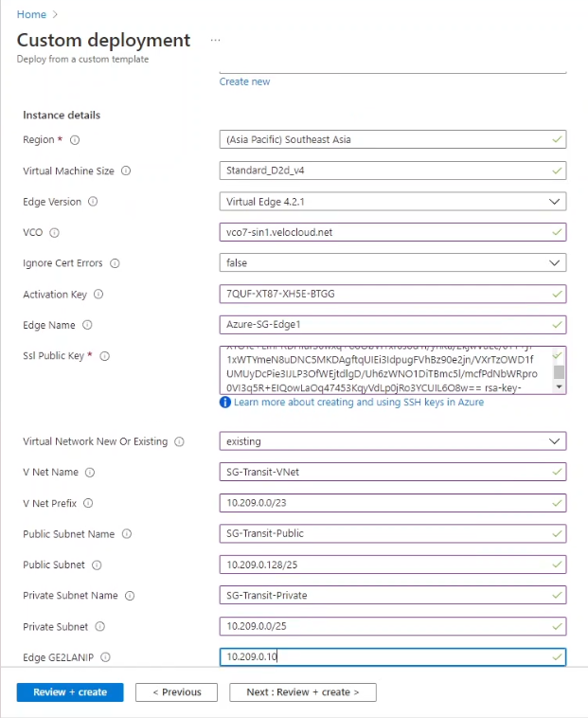The width and height of the screenshot is (588, 718).
Task: Show Activation Key info tooltip
Action: click(x=98, y=295)
